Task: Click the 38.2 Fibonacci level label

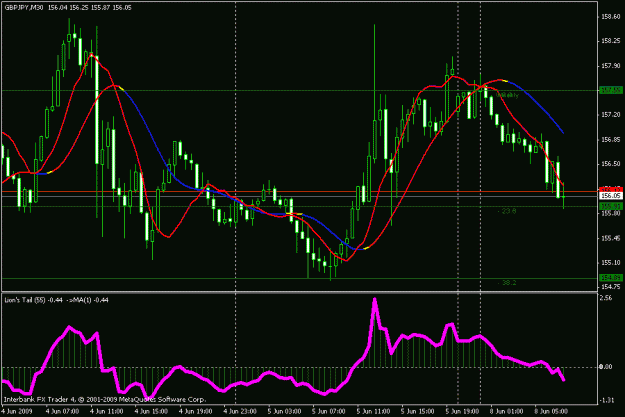Action: click(507, 283)
